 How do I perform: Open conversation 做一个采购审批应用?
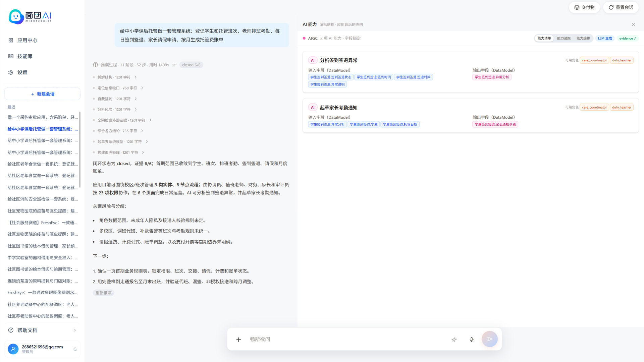tap(43, 117)
